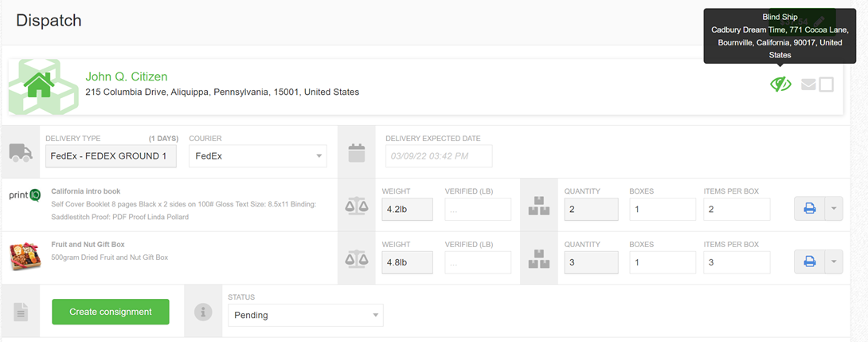Open the Status dropdown set to Pending
Screen dimensions: 868x342
pyautogui.click(x=305, y=315)
